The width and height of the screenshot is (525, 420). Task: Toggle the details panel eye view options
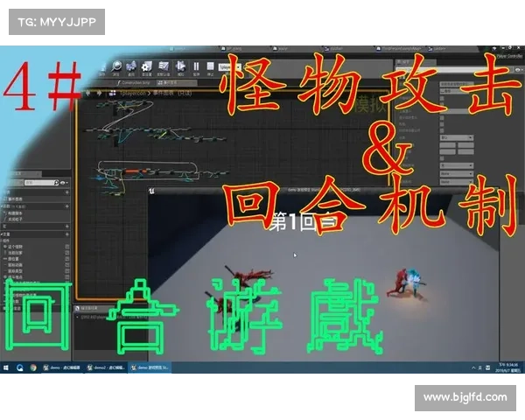pos(518,70)
